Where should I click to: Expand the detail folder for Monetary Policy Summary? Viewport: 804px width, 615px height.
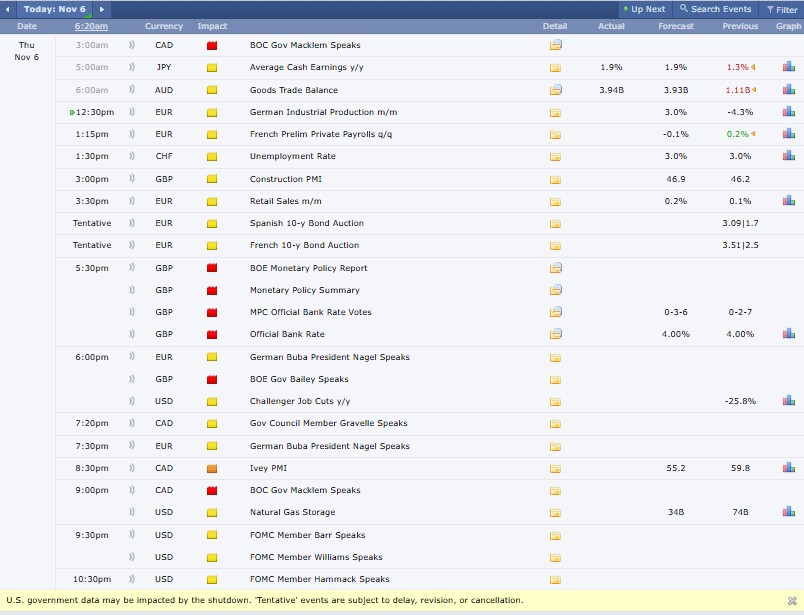555,290
